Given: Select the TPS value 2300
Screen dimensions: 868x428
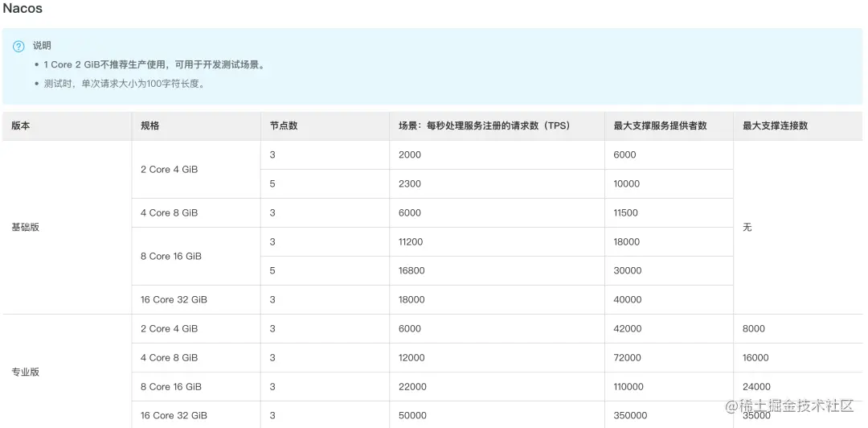Looking at the screenshot, I should (x=410, y=184).
